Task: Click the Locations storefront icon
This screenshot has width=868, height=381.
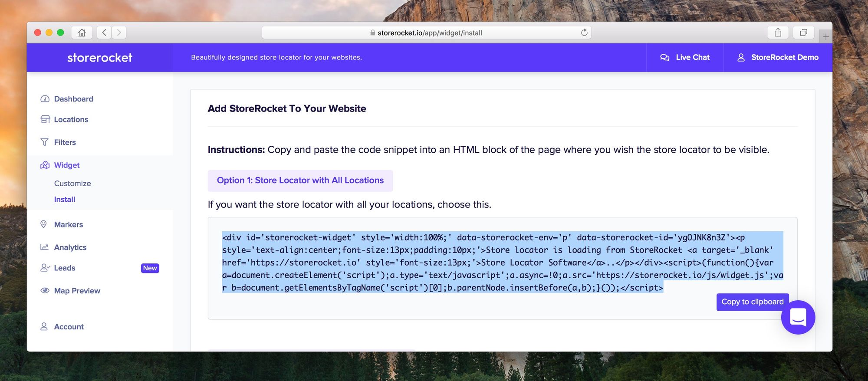Action: [45, 119]
